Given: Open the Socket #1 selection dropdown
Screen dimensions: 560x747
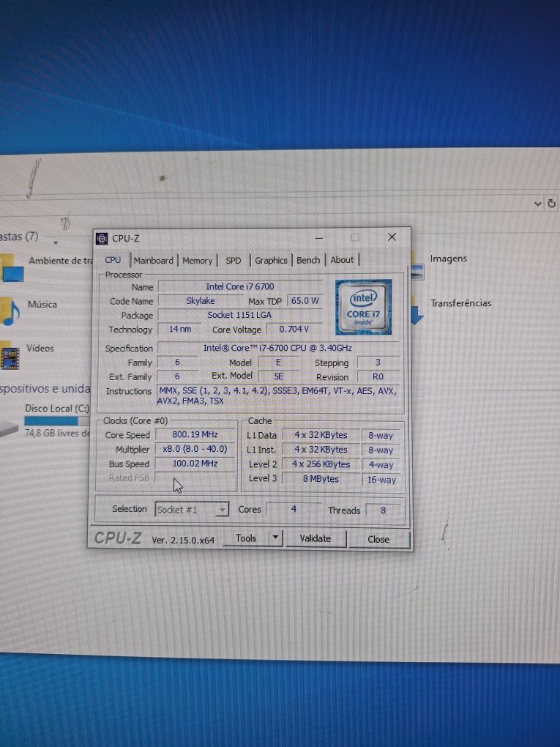Looking at the screenshot, I should [192, 509].
